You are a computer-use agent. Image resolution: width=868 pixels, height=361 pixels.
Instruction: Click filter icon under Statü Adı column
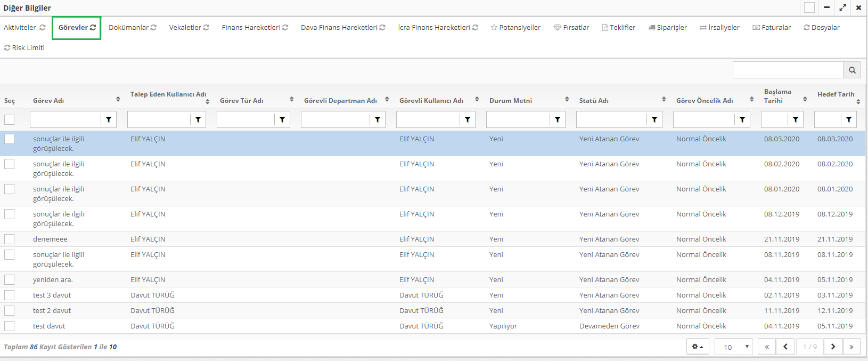coord(654,119)
